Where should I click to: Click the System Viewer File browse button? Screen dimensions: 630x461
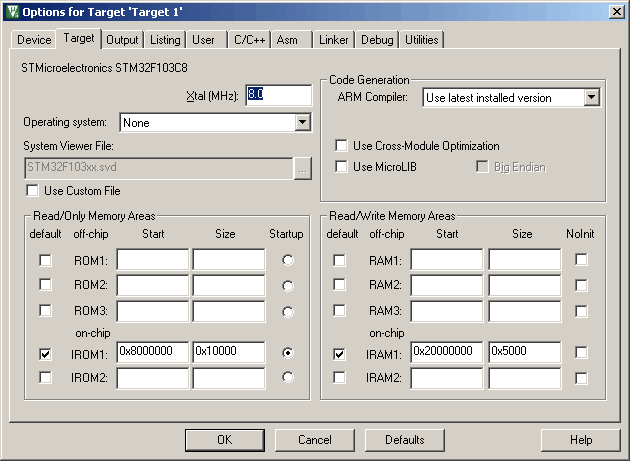click(303, 168)
